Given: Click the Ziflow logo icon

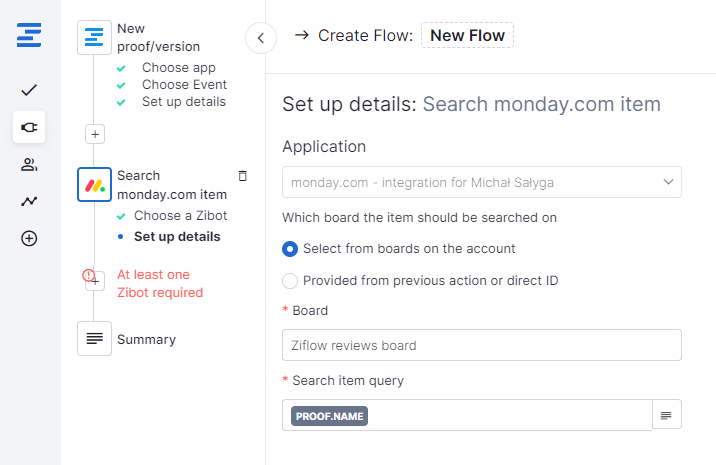Looking at the screenshot, I should point(29,35).
